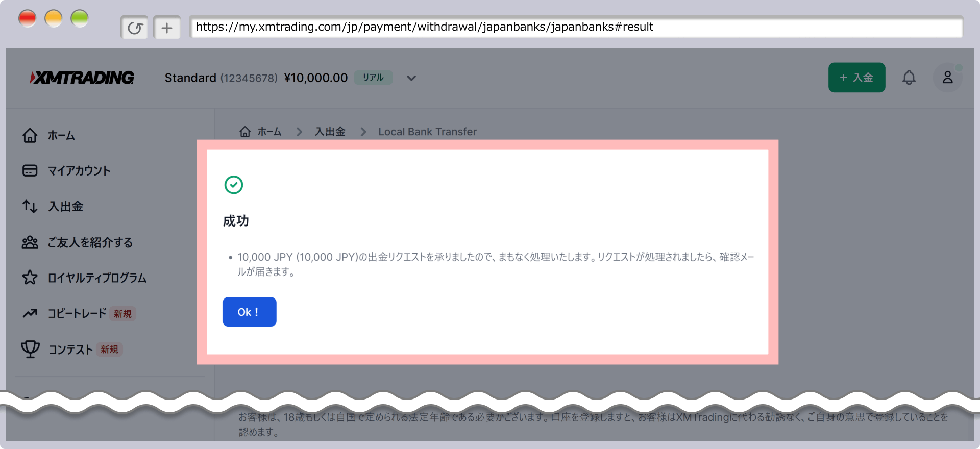Open the user profile avatar icon

(947, 78)
